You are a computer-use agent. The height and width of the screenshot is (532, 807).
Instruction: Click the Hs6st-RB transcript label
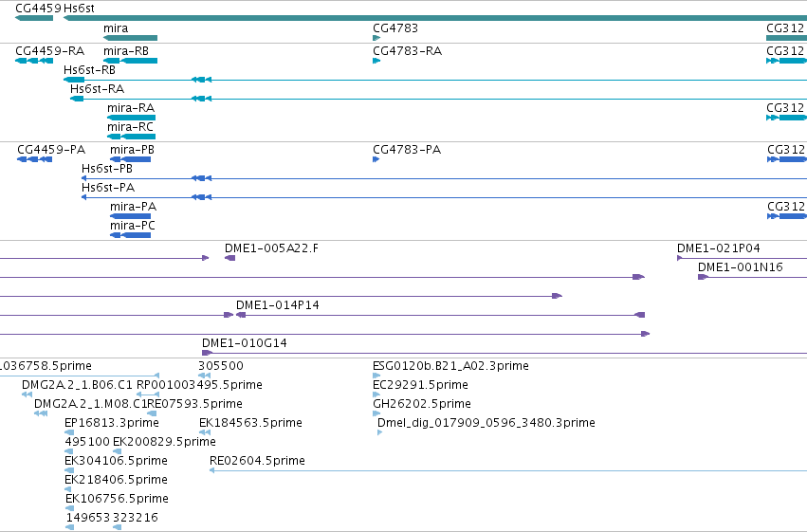pyautogui.click(x=89, y=70)
